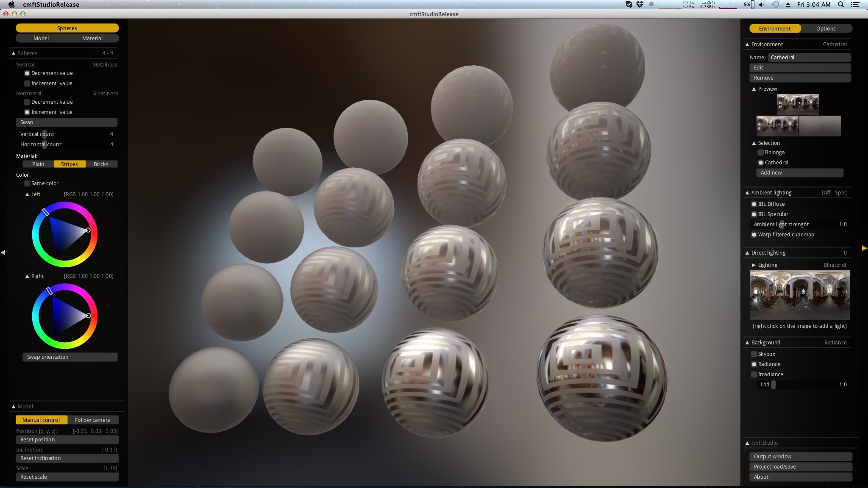Collapse the left panel using the side arrow
Viewport: 868px width, 488px height.
pyautogui.click(x=4, y=252)
